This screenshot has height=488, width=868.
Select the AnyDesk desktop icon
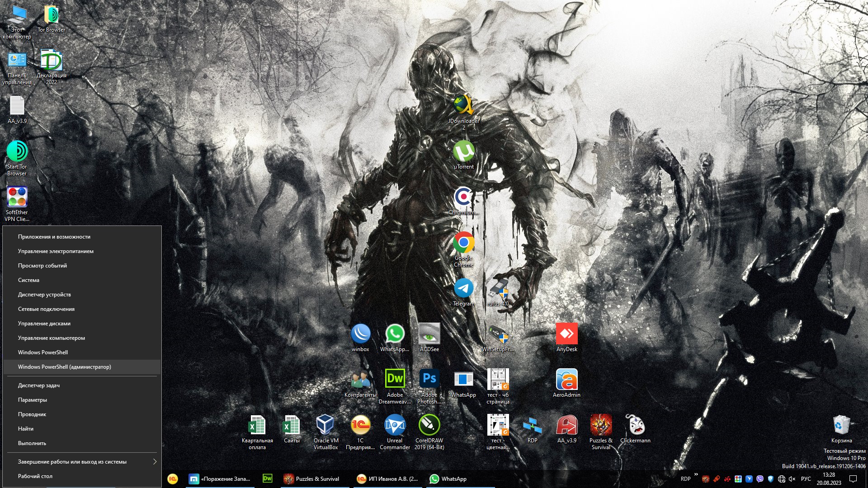[x=567, y=338]
